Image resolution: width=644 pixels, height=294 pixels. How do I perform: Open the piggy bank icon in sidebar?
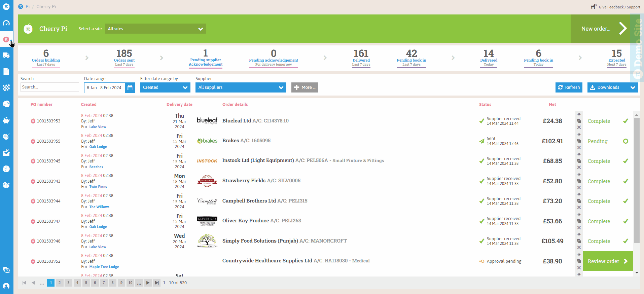[x=6, y=120]
